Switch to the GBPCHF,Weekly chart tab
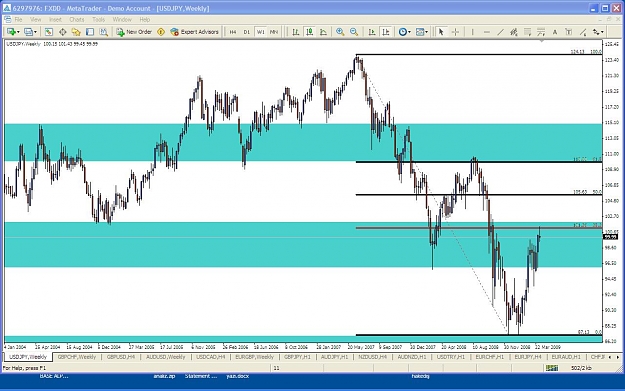 coord(77,357)
